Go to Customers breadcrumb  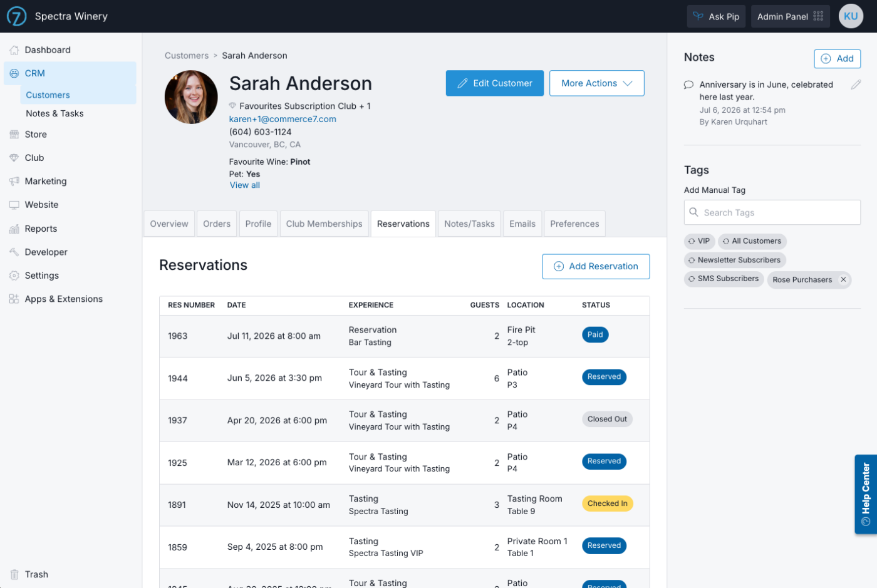point(187,56)
